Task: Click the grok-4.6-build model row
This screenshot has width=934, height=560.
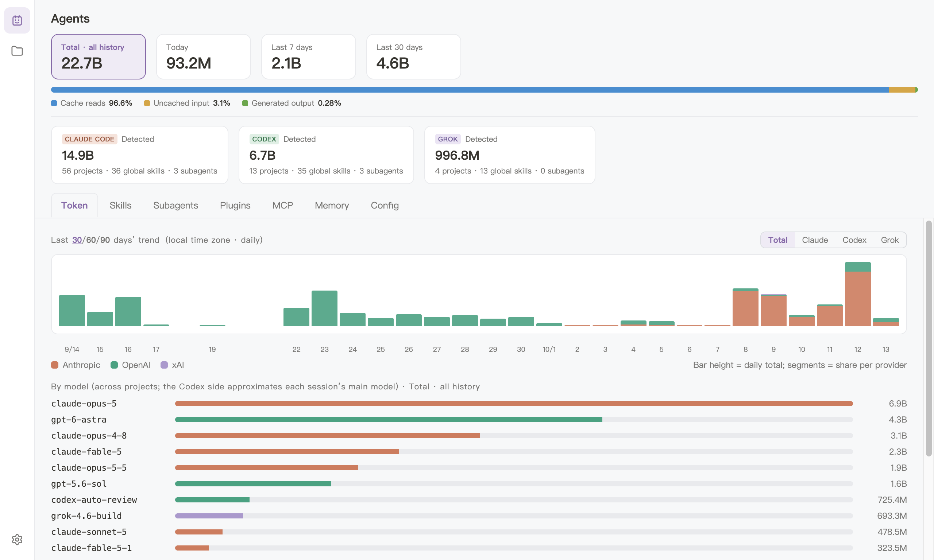Action: [x=479, y=516]
